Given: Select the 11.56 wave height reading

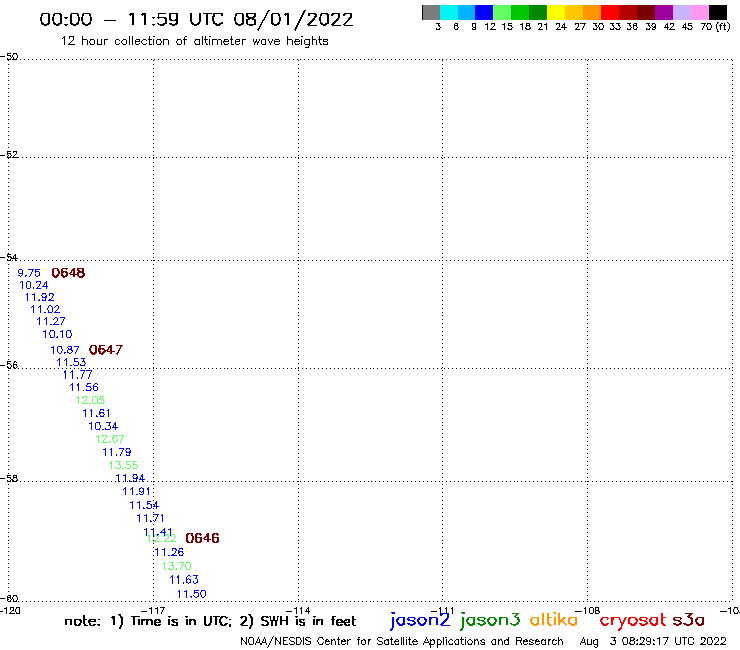Looking at the screenshot, I should (84, 388).
